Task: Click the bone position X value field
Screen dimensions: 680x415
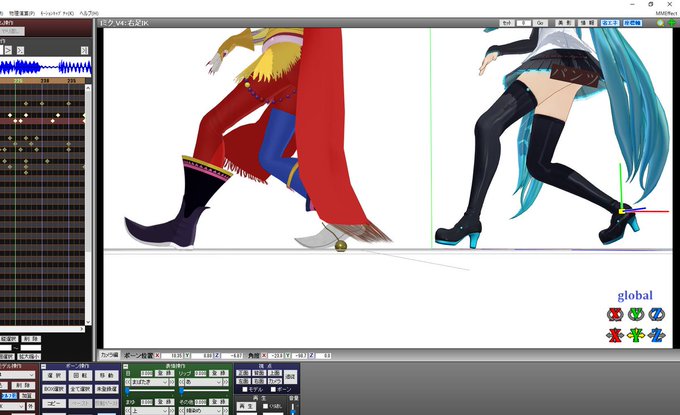Action: [173, 356]
